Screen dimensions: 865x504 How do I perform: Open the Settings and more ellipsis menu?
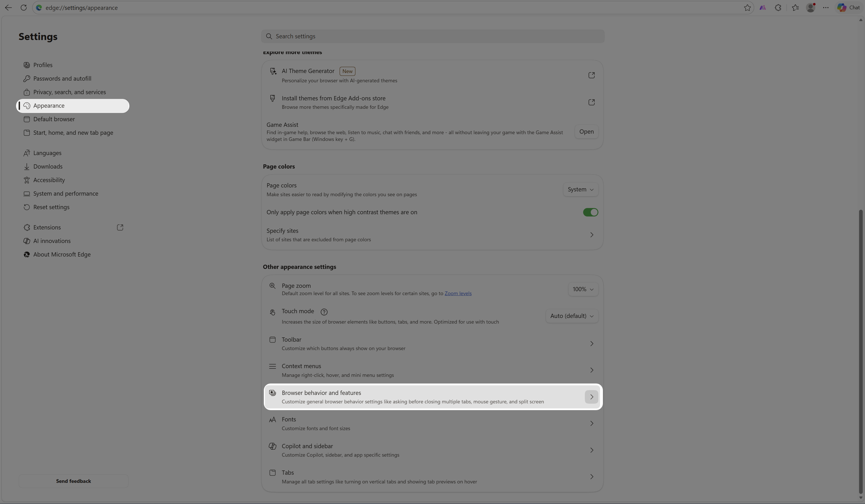[x=826, y=8]
